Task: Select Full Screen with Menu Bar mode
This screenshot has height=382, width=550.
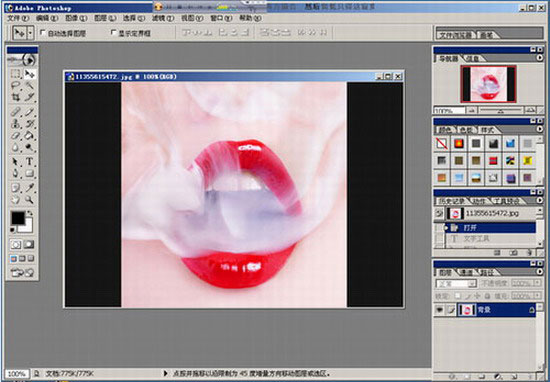Action: coord(22,259)
